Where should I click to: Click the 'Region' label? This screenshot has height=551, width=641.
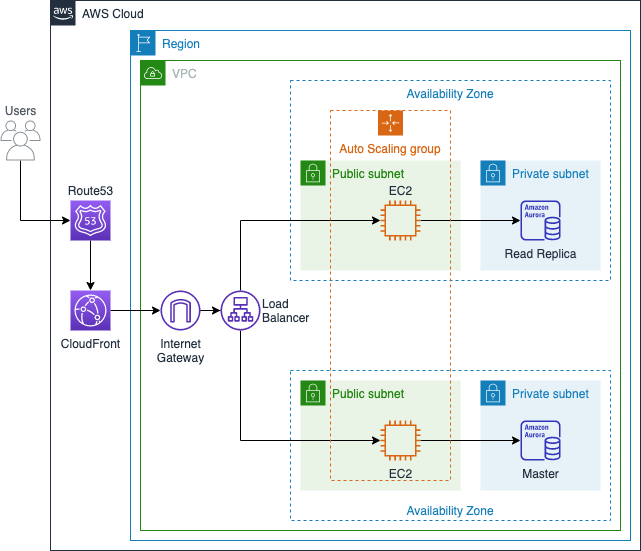coord(181,44)
